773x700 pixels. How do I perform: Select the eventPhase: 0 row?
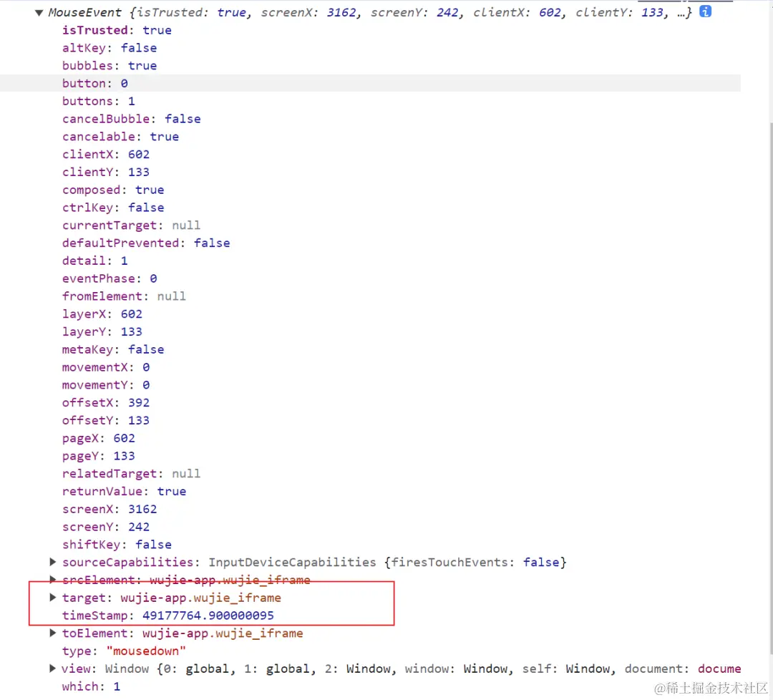(x=110, y=278)
